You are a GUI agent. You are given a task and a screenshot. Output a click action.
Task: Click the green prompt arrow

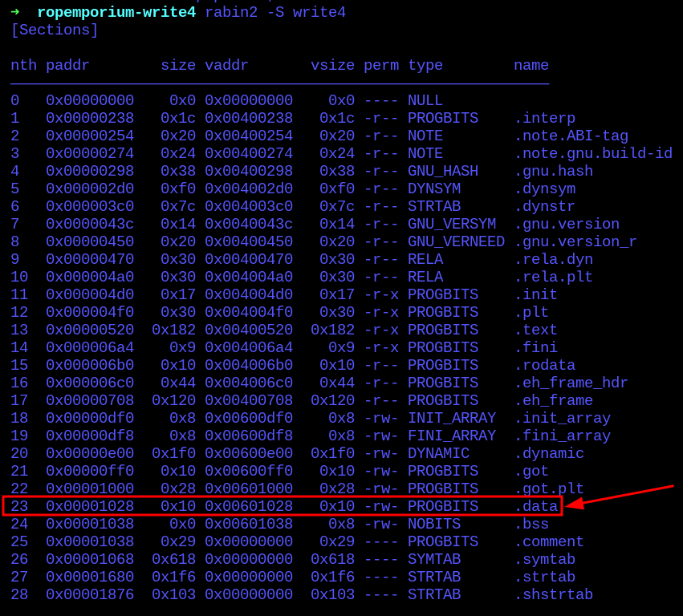[15, 12]
